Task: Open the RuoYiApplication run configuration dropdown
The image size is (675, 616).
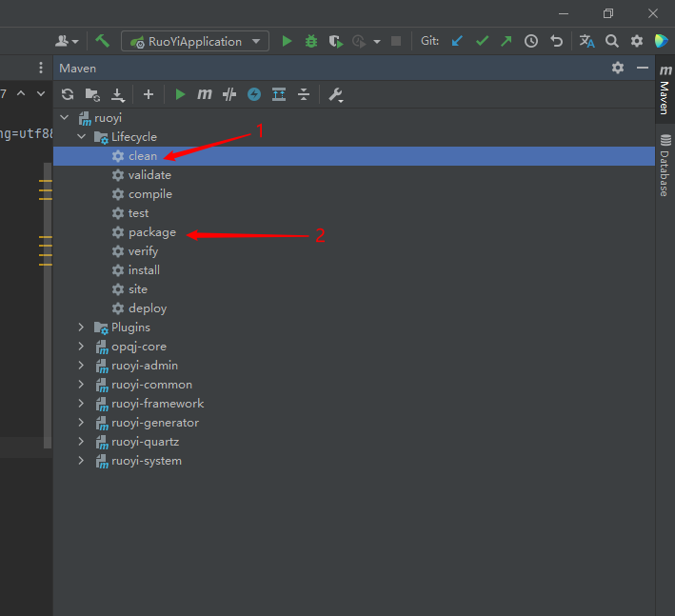Action: pyautogui.click(x=195, y=41)
